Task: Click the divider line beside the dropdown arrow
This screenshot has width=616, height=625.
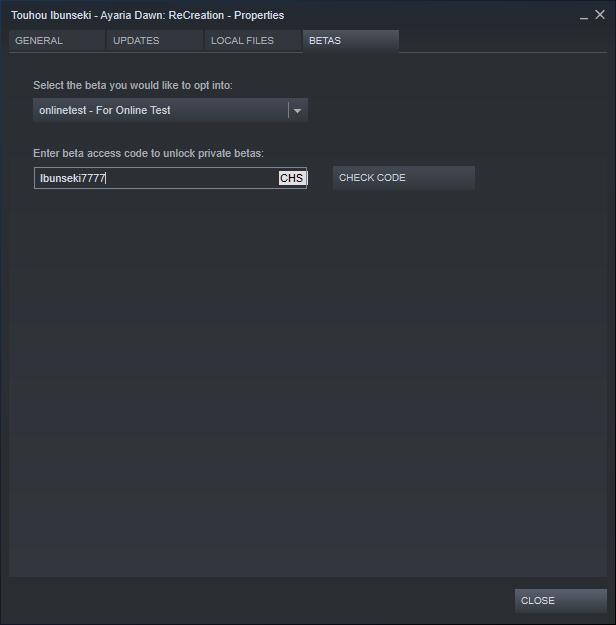Action: pyautogui.click(x=288, y=110)
